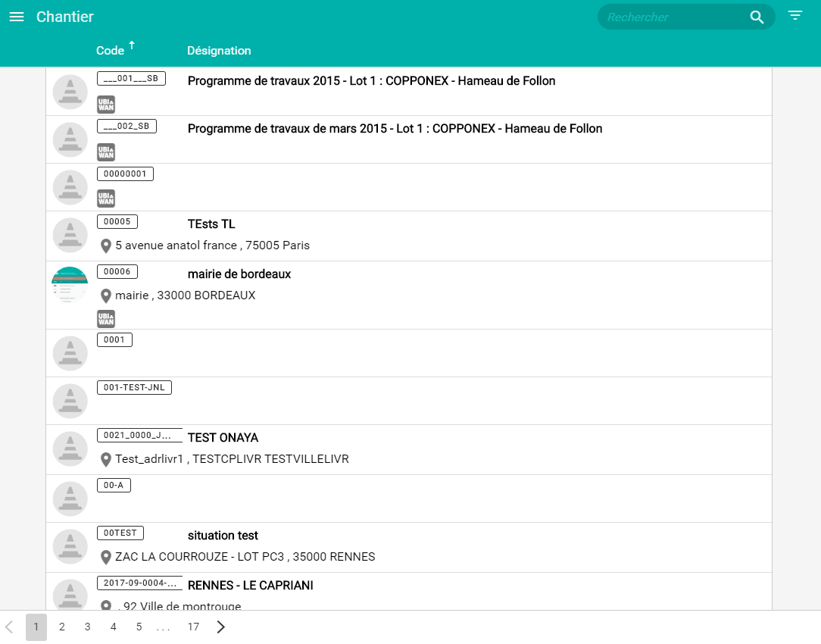This screenshot has width=821, height=644.
Task: Open the RENNES - LE CAPRIANI entry
Action: tap(250, 586)
